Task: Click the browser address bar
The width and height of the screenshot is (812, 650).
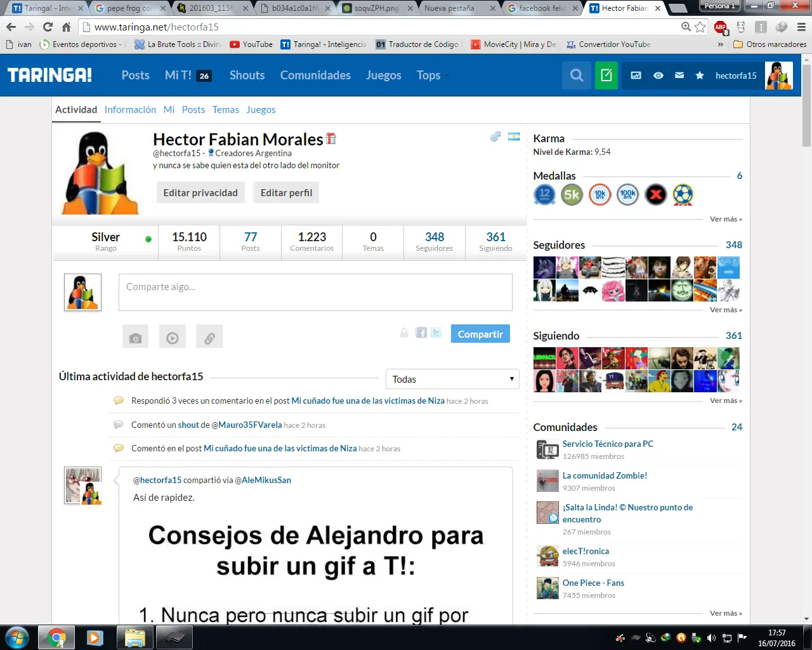Action: pos(381,27)
